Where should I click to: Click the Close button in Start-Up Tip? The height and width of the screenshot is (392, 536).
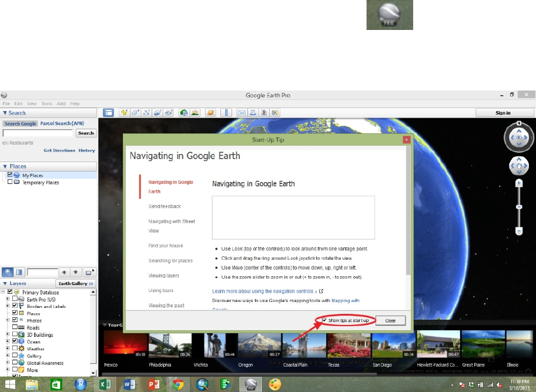390,320
